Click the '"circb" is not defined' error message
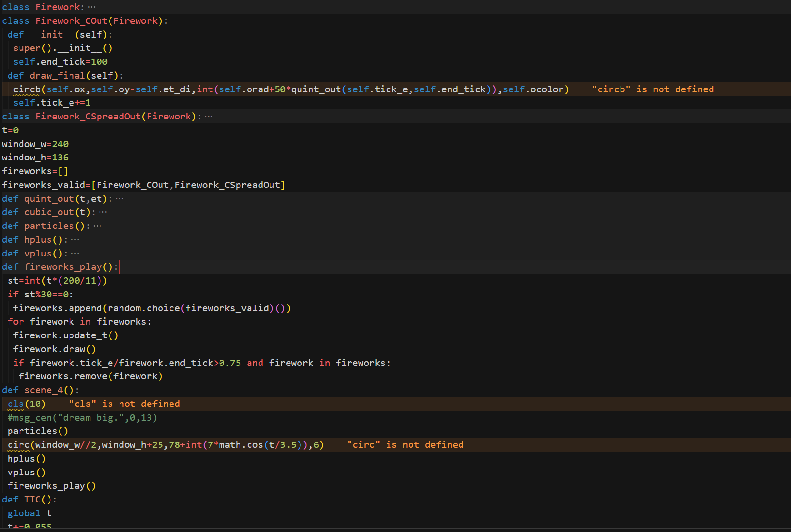Image resolution: width=791 pixels, height=532 pixels. click(652, 89)
